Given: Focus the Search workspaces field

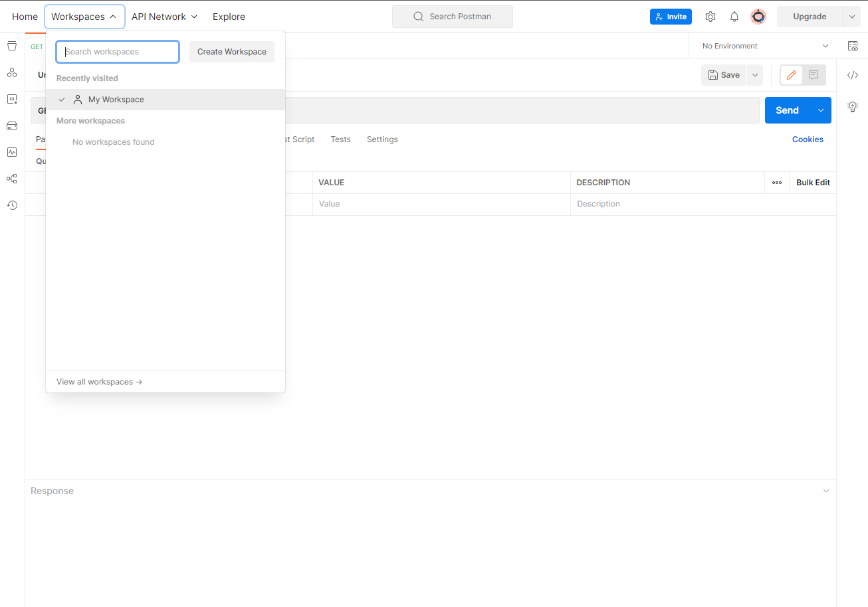Looking at the screenshot, I should coord(118,52).
